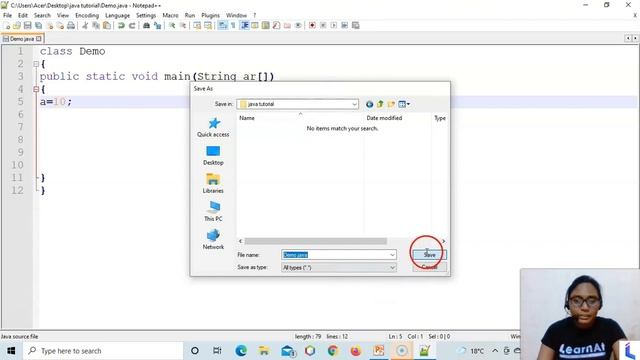Click the Open file toolbar icon
This screenshot has height=360, width=640.
[x=17, y=25]
